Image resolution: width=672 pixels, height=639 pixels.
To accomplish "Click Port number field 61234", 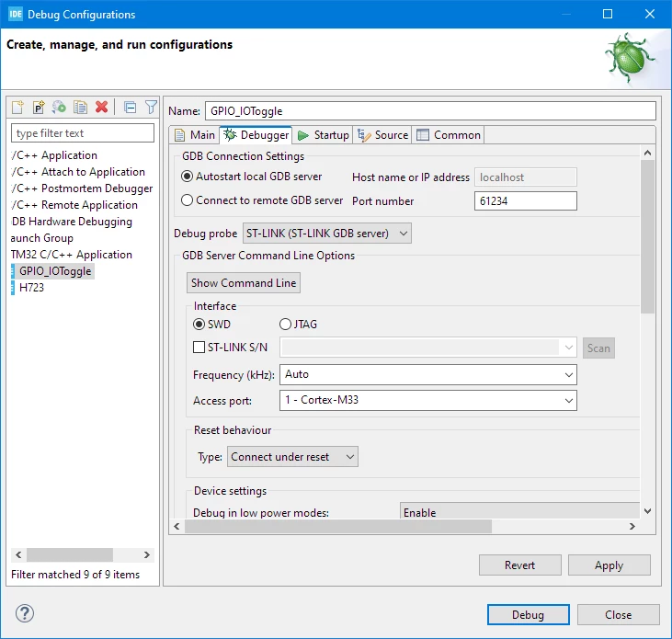I will pos(526,200).
